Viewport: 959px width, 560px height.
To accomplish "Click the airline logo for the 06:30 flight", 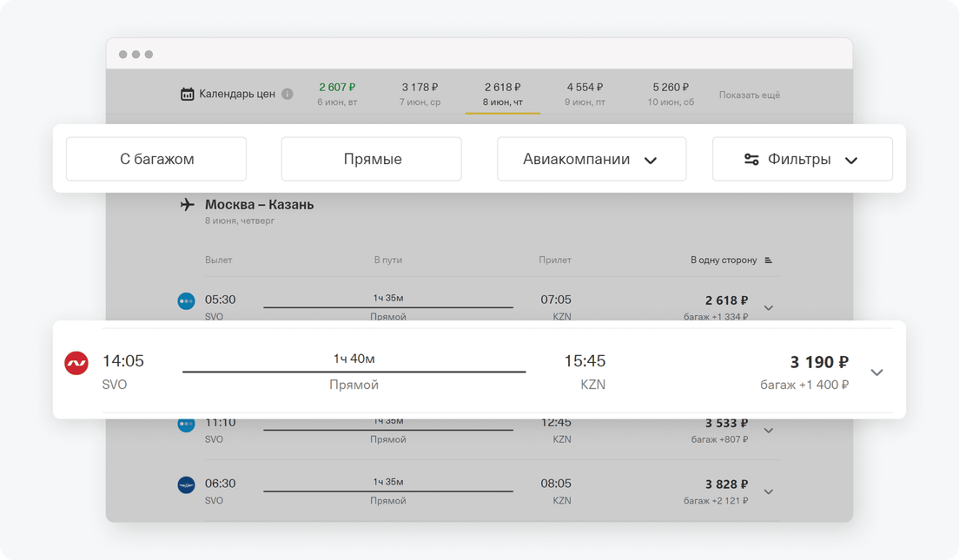I will (x=186, y=484).
